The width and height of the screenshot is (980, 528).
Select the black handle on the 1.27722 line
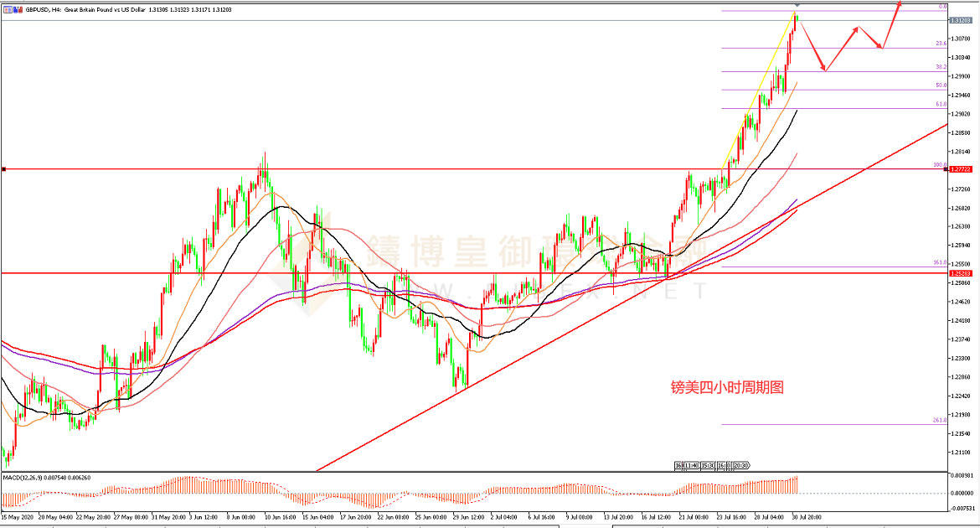(4, 169)
